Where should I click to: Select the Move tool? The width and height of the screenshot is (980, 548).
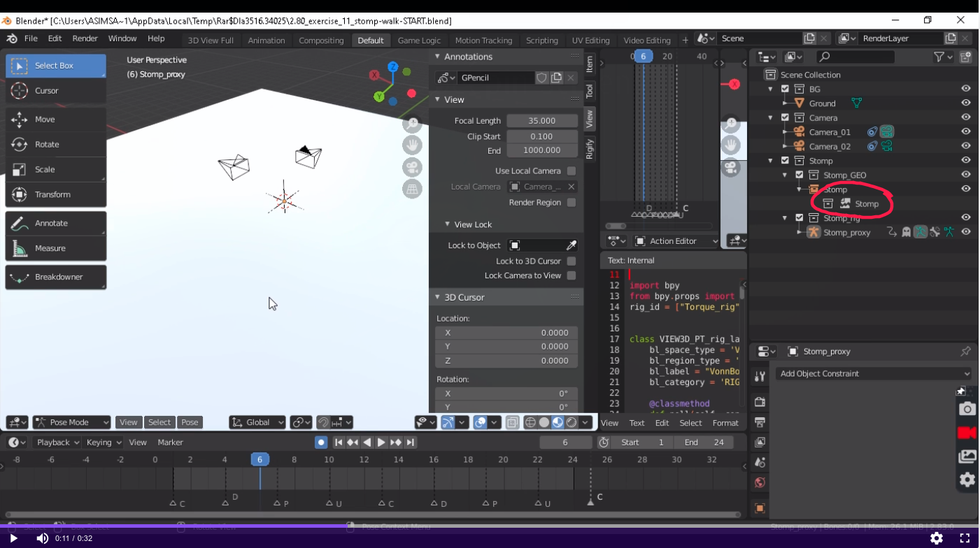(56, 120)
